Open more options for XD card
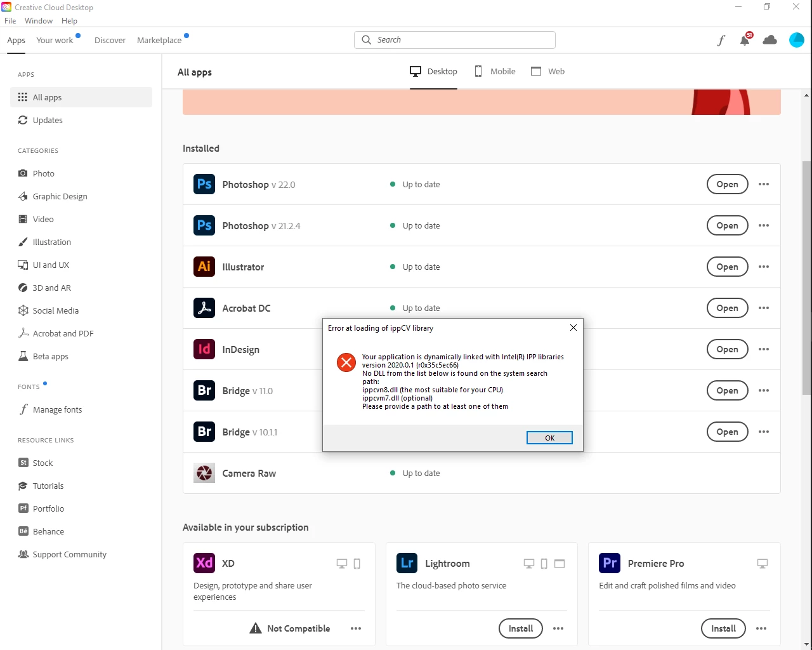 point(356,628)
